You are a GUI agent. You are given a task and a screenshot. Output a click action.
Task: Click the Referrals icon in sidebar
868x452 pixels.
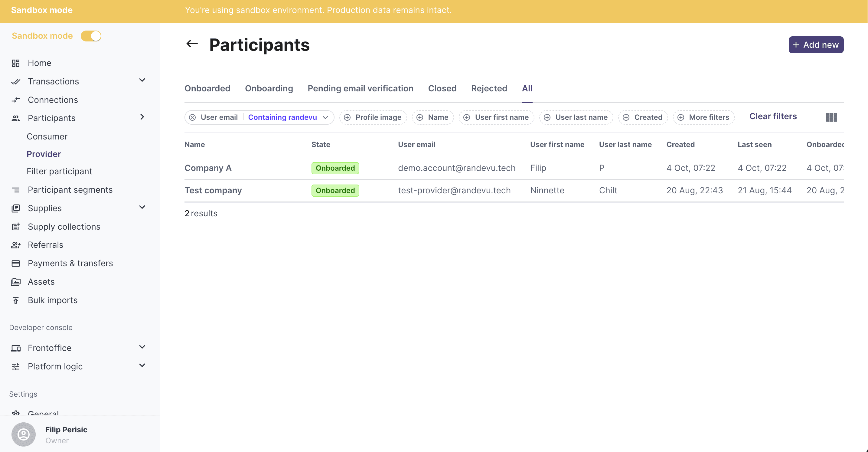pyautogui.click(x=16, y=245)
